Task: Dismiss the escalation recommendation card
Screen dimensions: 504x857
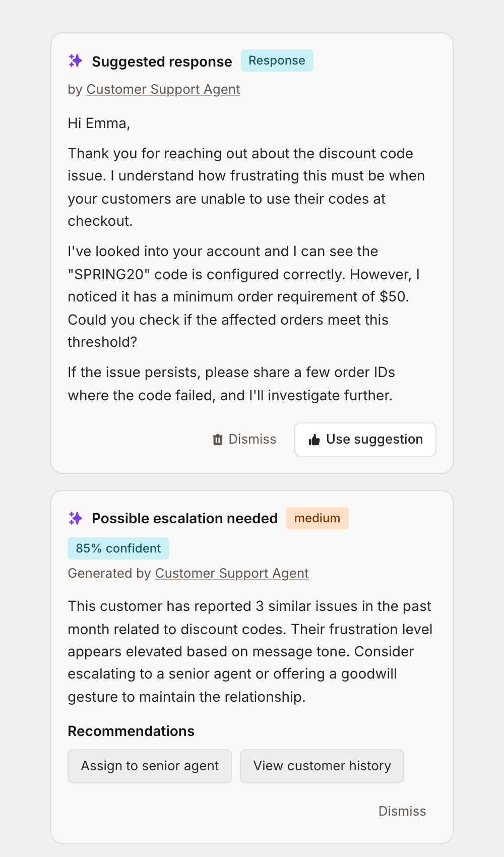Action: click(x=402, y=811)
